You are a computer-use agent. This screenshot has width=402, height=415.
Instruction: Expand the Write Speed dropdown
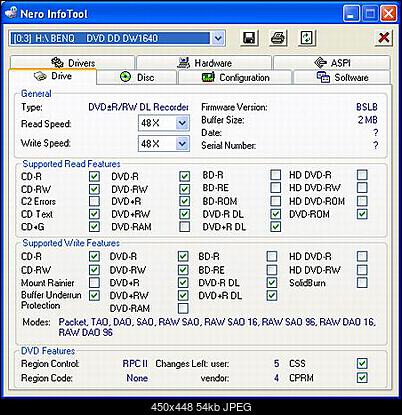coord(182,144)
